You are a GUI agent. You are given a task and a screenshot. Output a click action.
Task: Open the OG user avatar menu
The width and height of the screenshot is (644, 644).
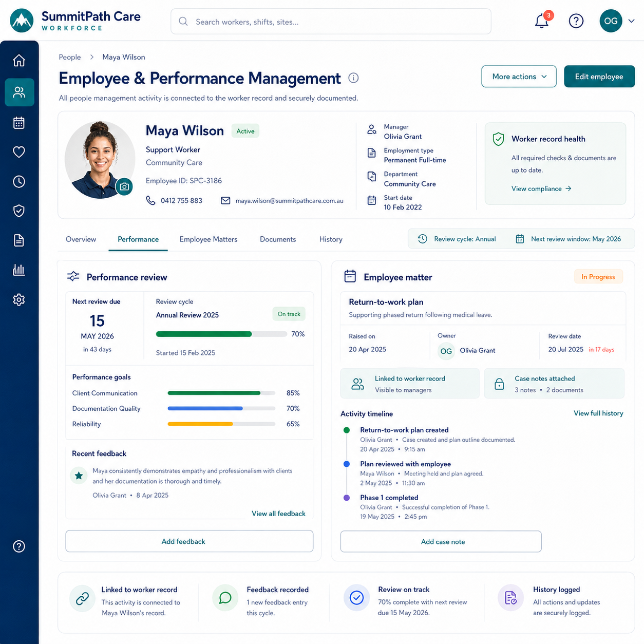[x=611, y=21]
